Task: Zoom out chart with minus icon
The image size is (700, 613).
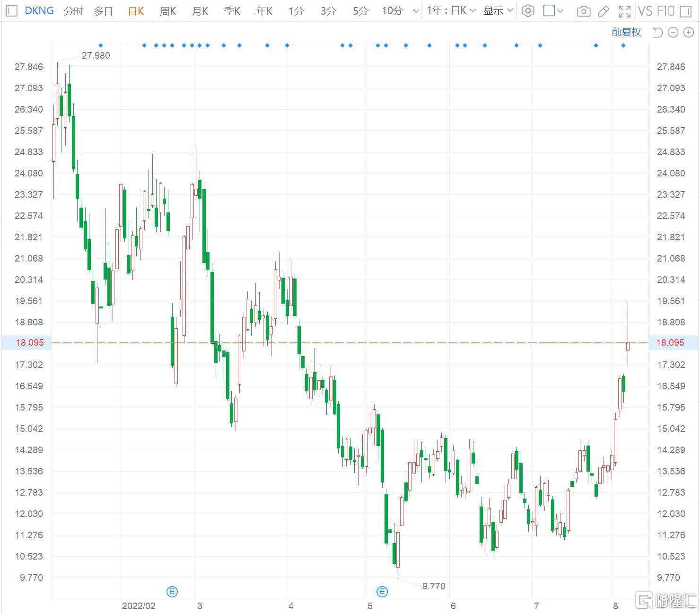Action: (673, 32)
